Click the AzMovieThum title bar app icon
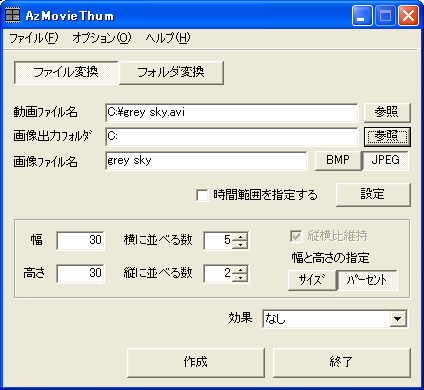This screenshot has width=424, height=390. point(13,15)
